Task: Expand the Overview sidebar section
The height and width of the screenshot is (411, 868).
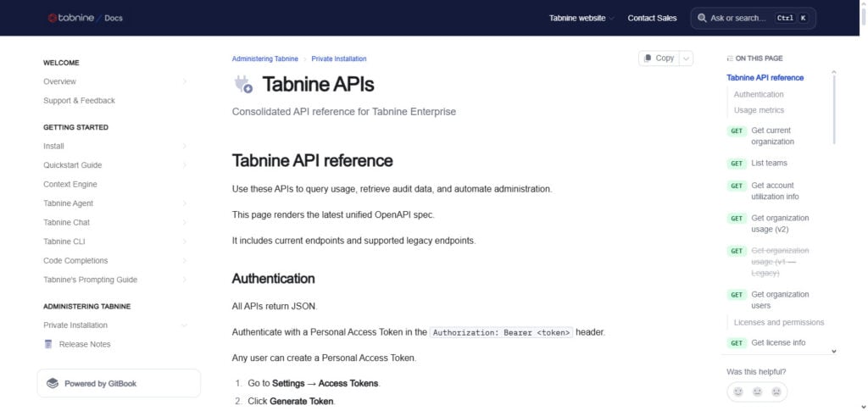Action: [x=184, y=82]
